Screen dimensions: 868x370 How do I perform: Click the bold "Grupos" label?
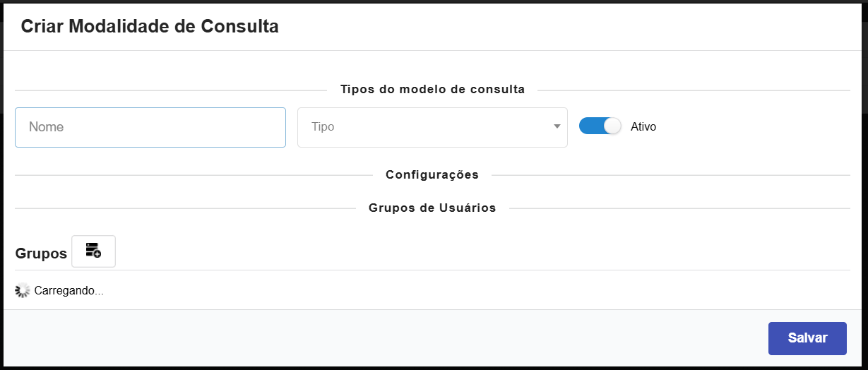point(41,253)
